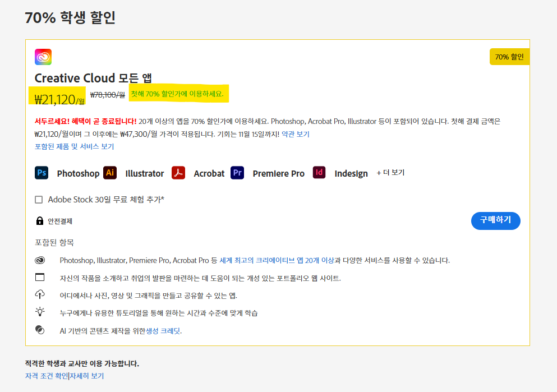Open the 약관 보기 link

pyautogui.click(x=296, y=134)
